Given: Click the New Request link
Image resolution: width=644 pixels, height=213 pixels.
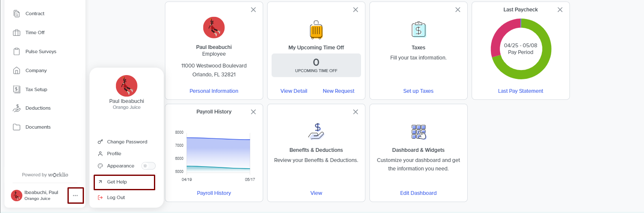Looking at the screenshot, I should point(338,91).
